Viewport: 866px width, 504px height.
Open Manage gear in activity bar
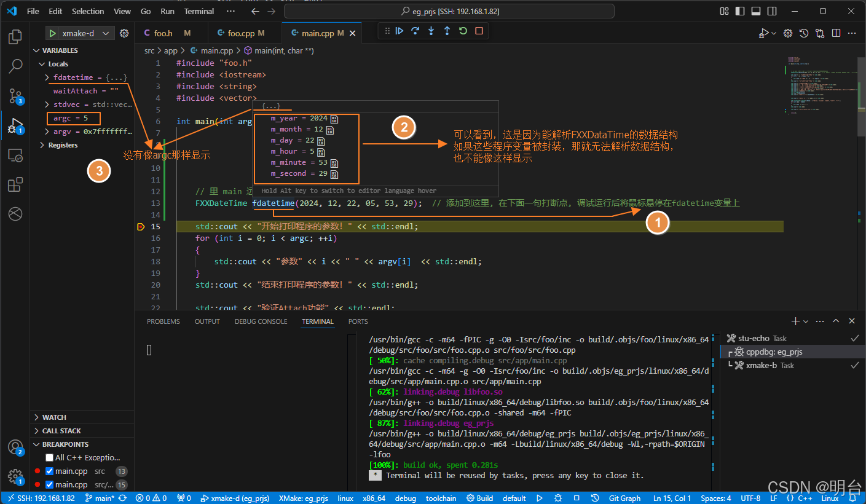pos(15,477)
